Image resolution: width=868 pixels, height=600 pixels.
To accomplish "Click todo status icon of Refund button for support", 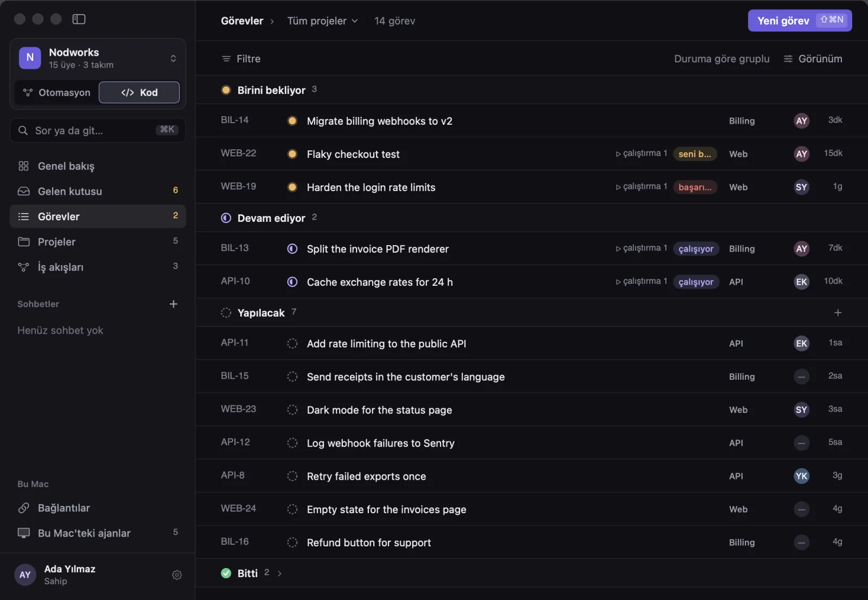I will click(292, 542).
